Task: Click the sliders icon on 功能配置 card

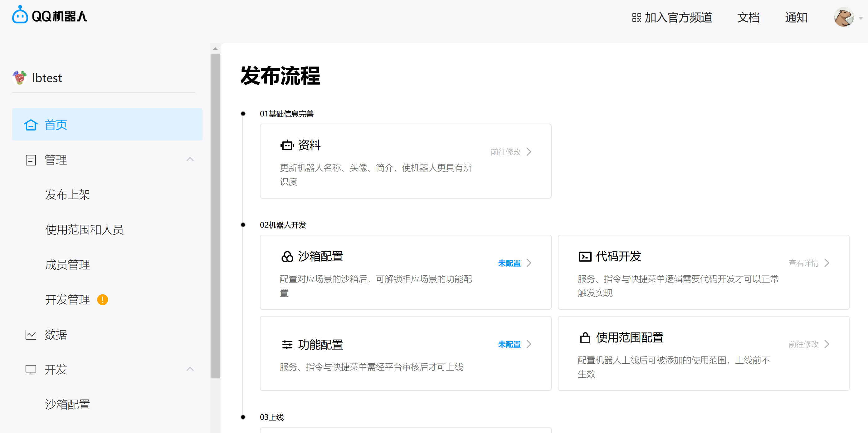Action: 287,344
